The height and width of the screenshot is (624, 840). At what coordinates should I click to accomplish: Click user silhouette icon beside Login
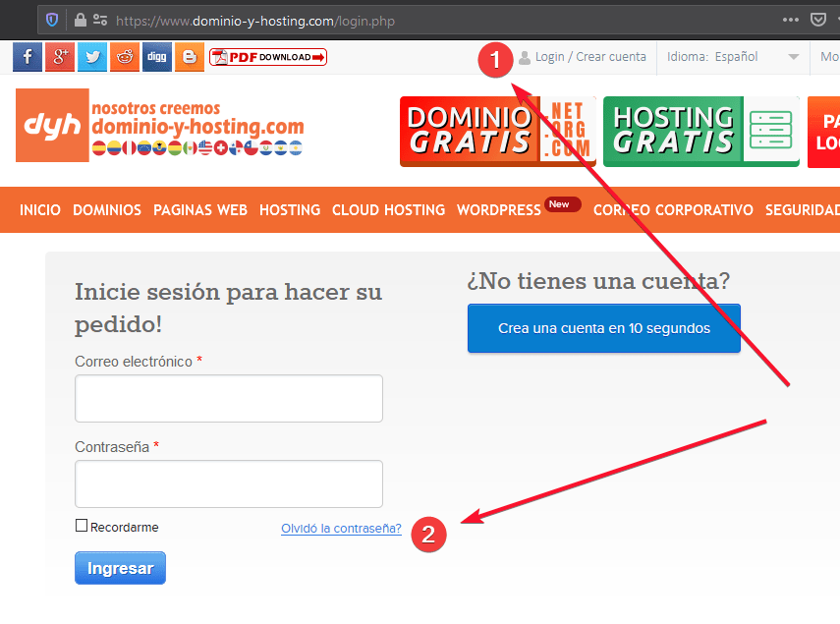(525, 57)
